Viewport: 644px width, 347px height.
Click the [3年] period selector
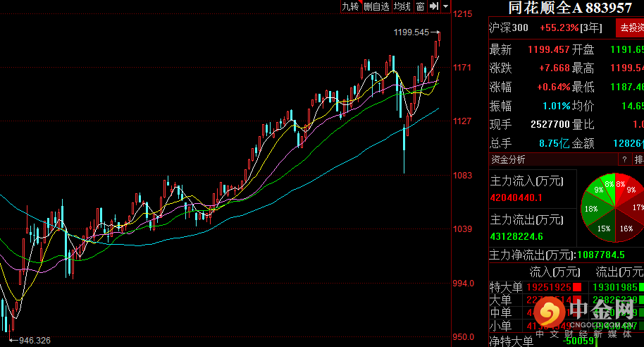tap(591, 28)
